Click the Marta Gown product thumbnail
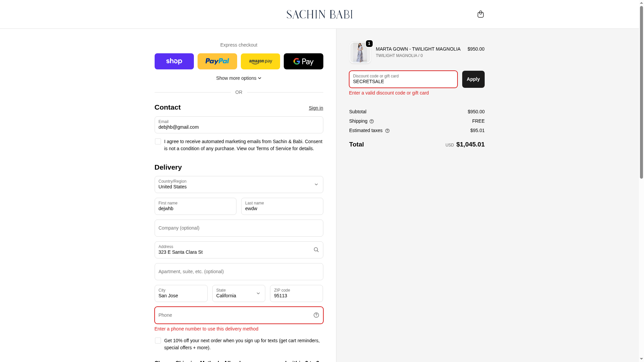The width and height of the screenshot is (644, 362). (x=360, y=53)
